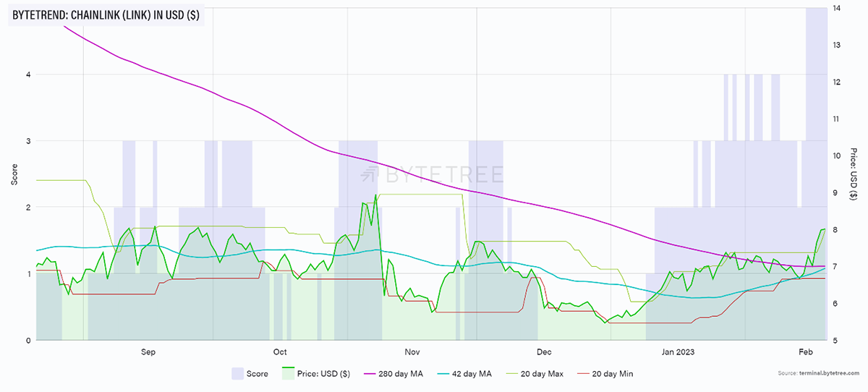868x392 pixels.
Task: Click the Nov label on x-axis
Action: pyautogui.click(x=412, y=352)
